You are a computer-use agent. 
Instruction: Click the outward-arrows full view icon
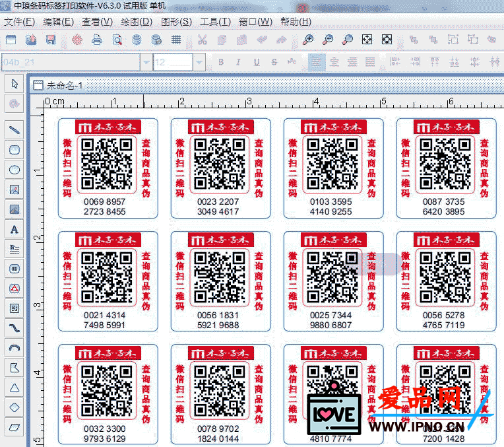click(387, 40)
